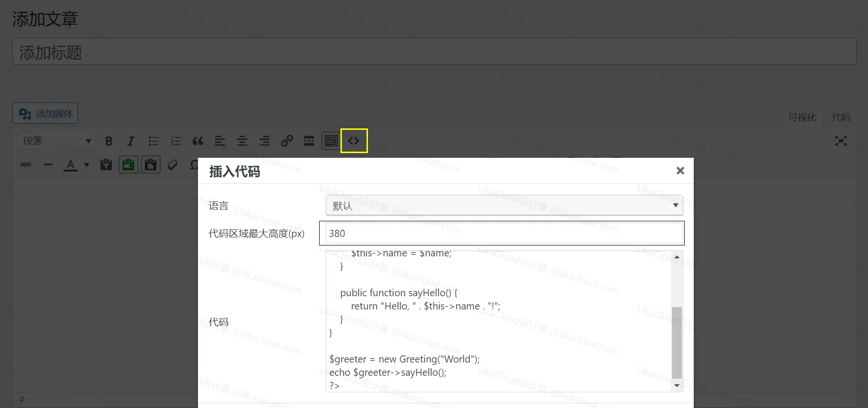This screenshot has height=408, width=868.
Task: Insert the Read More tag
Action: (x=309, y=141)
